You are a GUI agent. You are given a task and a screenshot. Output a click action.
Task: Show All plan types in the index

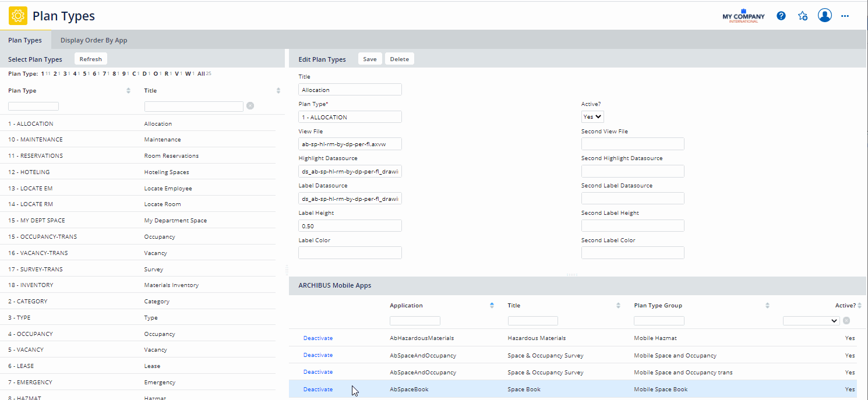201,74
